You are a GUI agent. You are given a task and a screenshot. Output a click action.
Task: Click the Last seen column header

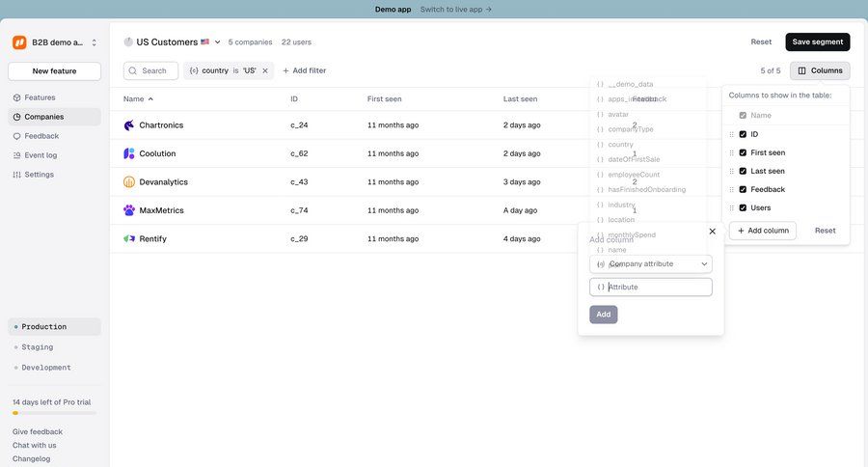520,99
